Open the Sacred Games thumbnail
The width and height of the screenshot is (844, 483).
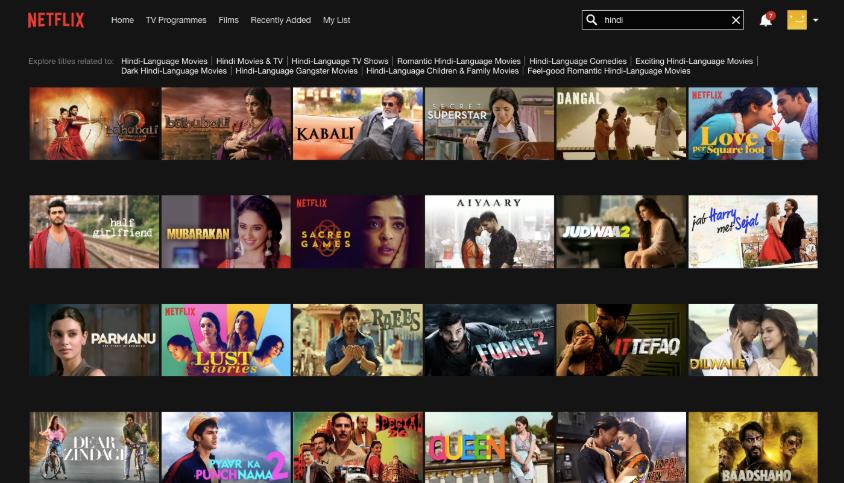click(358, 232)
